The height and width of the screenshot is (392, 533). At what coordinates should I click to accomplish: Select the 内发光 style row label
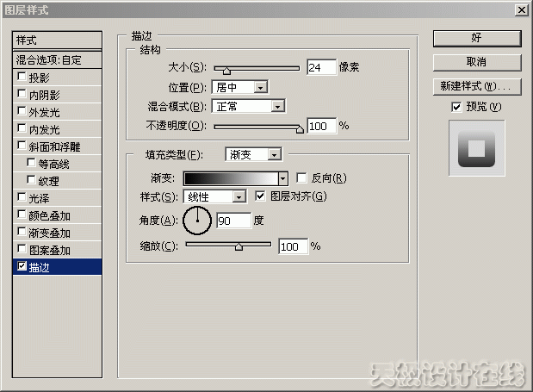tap(44, 130)
